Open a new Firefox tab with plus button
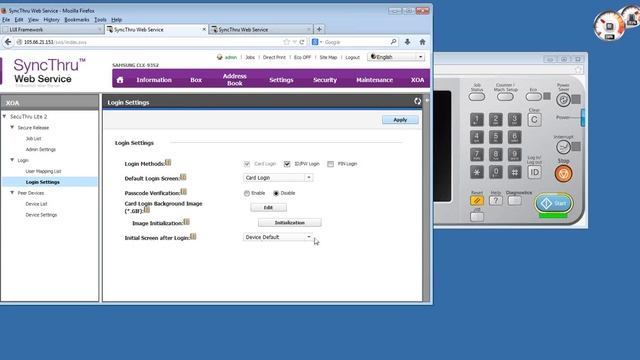This screenshot has height=360, width=640. pos(319,29)
